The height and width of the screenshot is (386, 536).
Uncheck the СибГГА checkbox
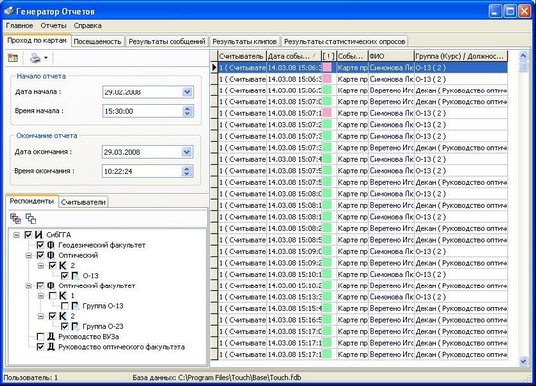[28, 235]
